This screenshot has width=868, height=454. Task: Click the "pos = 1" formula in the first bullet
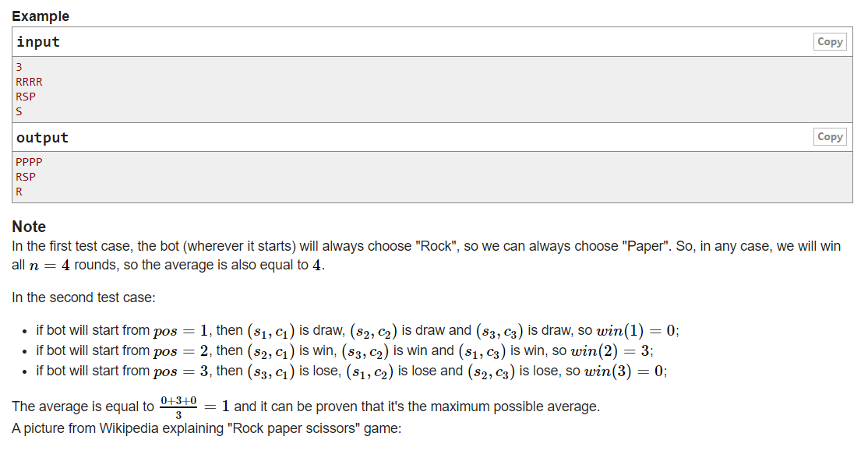pos(181,330)
